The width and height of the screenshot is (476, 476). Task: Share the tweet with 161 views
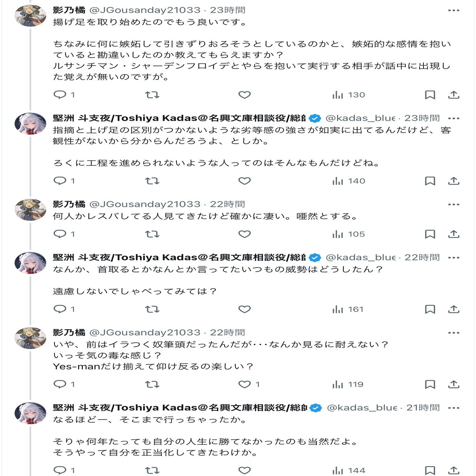pos(454,309)
